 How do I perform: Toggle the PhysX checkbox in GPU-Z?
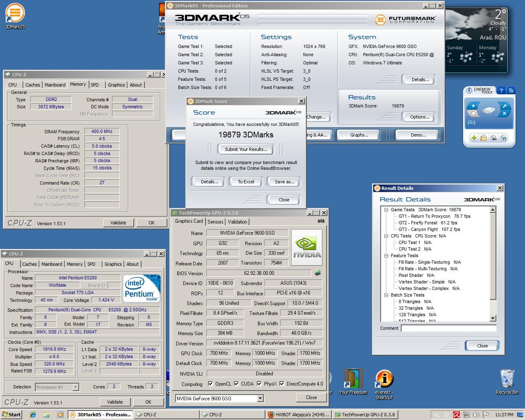259,384
